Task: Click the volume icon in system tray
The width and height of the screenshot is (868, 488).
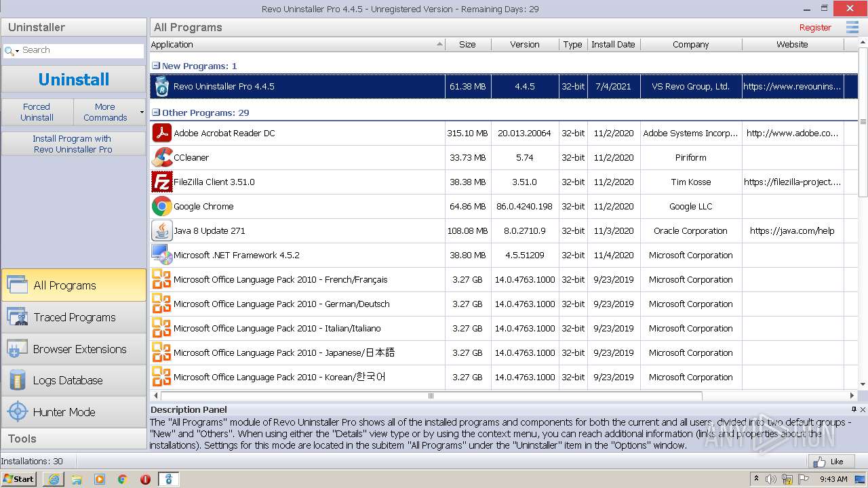Action: (x=772, y=479)
